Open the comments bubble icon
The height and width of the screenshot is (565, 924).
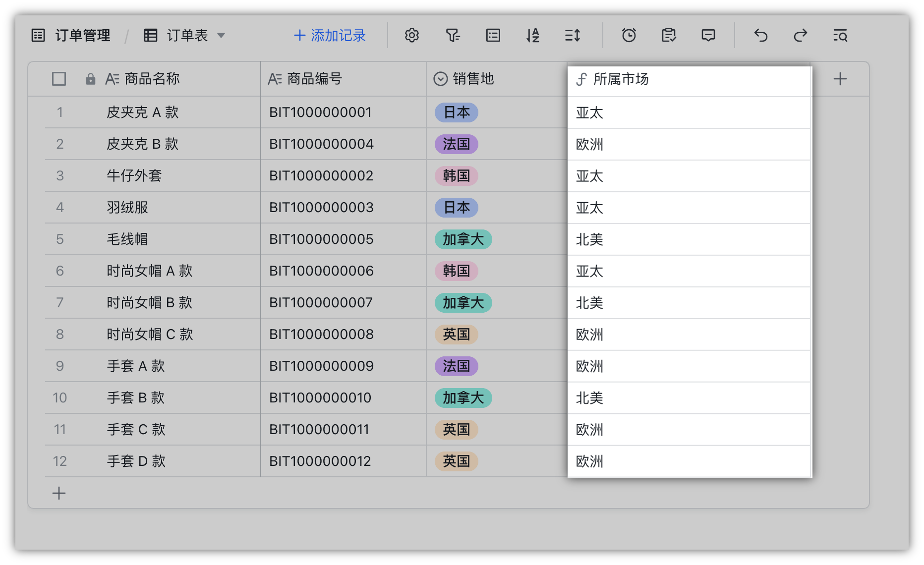pyautogui.click(x=708, y=35)
